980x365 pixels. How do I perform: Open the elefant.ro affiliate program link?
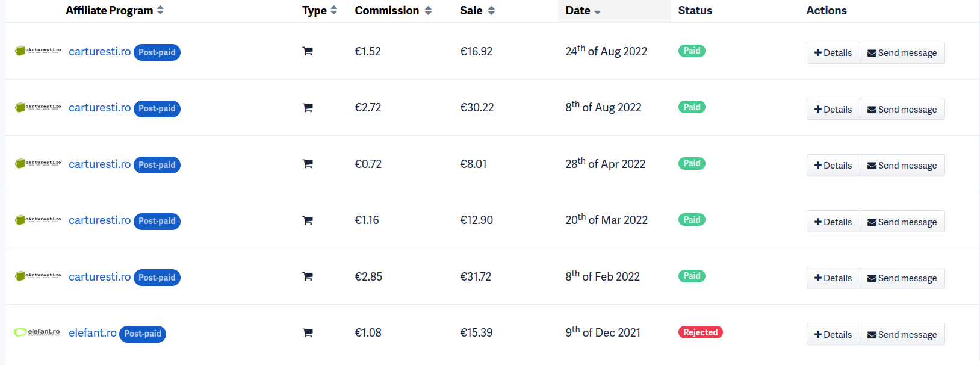point(93,332)
